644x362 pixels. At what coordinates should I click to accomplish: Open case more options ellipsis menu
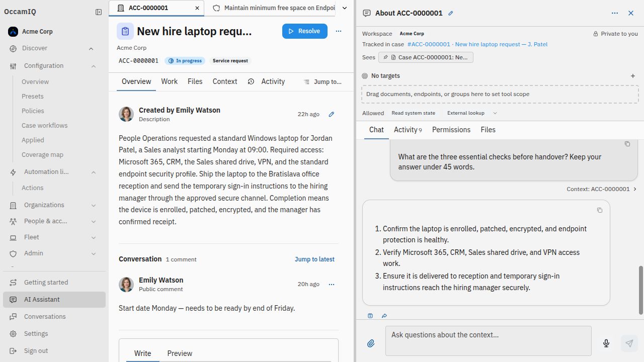pos(339,31)
